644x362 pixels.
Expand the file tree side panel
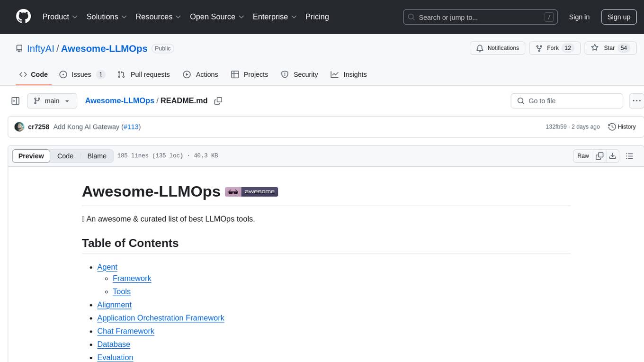click(x=16, y=101)
